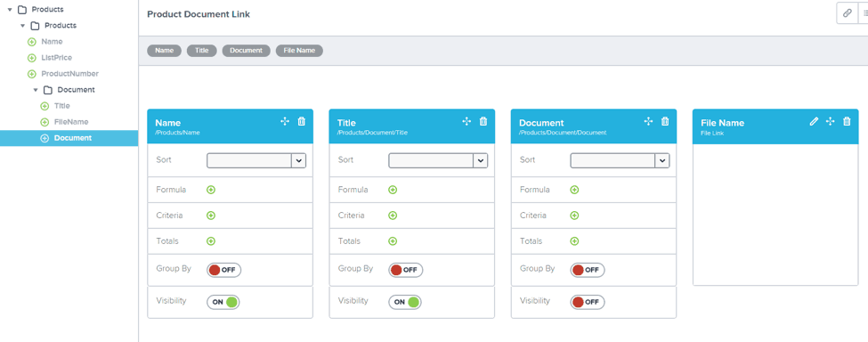Add Totals to the Title column
Image resolution: width=868 pixels, height=342 pixels.
pyautogui.click(x=393, y=241)
